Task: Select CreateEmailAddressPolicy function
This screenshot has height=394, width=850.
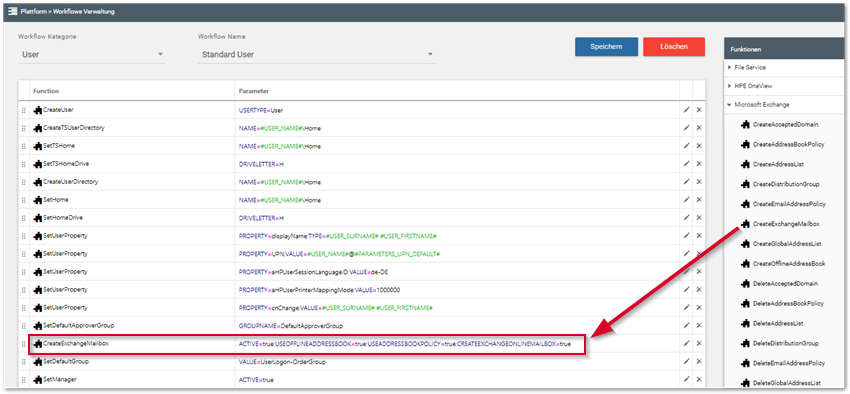Action: coord(783,204)
